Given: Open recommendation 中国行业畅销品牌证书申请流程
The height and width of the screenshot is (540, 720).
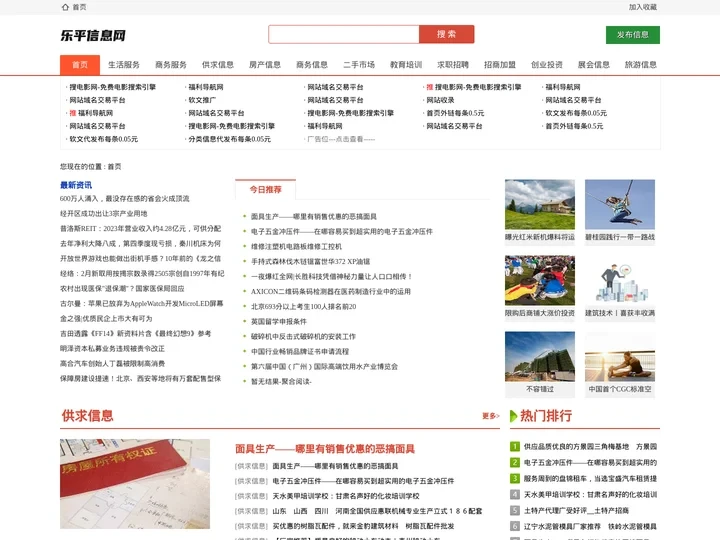Looking at the screenshot, I should 300,352.
